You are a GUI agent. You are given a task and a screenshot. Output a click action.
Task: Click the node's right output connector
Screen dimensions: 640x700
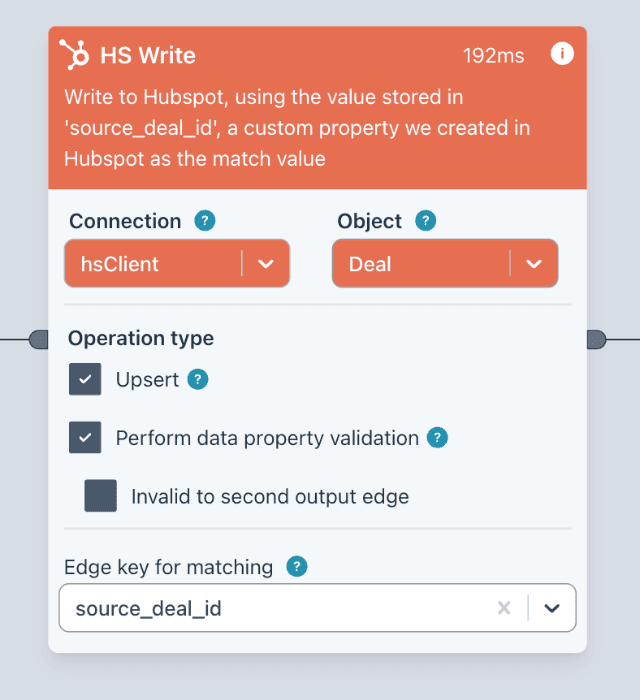(x=596, y=340)
